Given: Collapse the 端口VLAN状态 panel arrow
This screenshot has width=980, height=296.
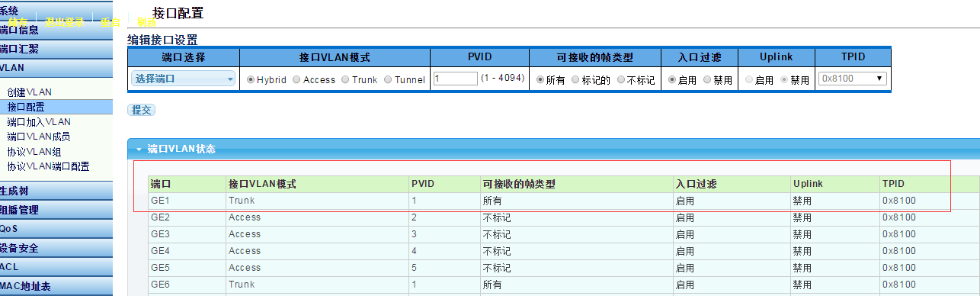Looking at the screenshot, I should coord(139,149).
